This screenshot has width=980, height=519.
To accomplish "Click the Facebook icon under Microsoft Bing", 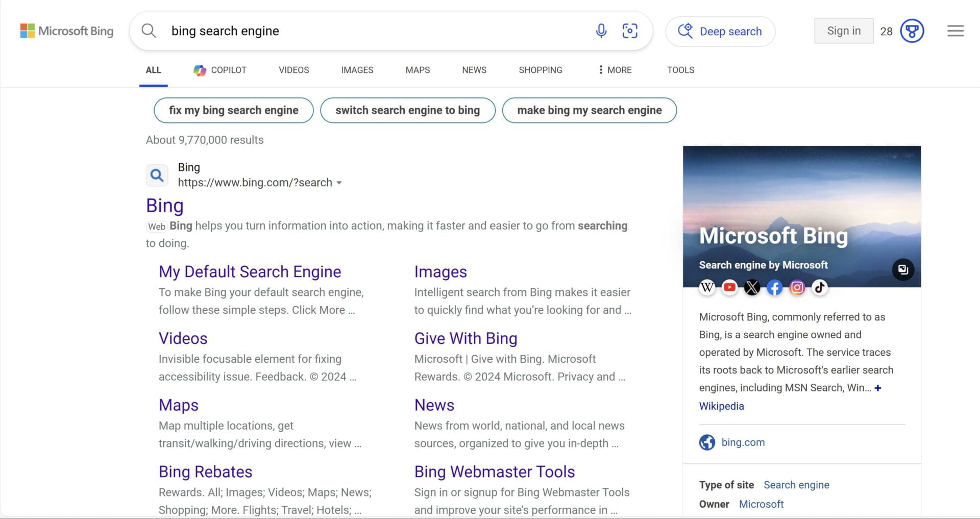I will tap(774, 287).
